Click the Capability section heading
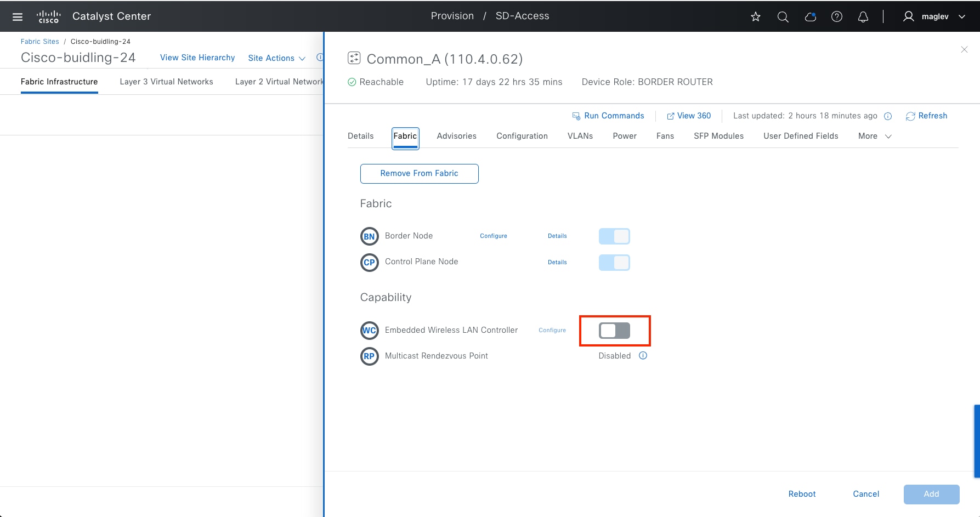 click(386, 297)
